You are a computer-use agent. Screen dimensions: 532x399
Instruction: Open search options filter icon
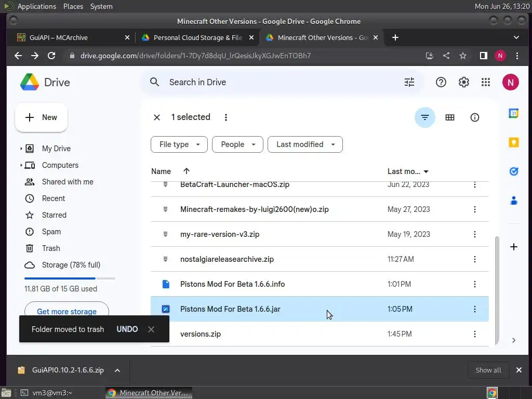tap(409, 82)
